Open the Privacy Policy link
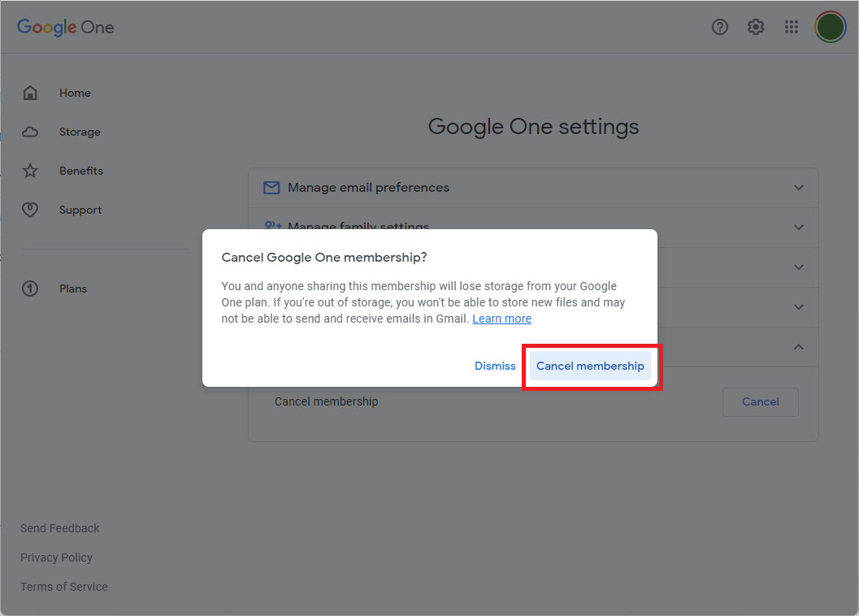 pos(56,557)
